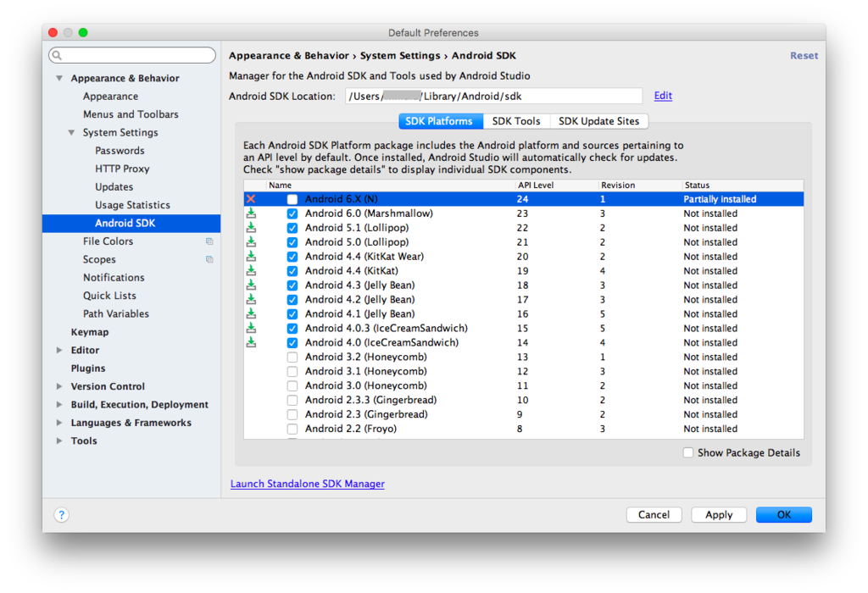
Task: Open Launch Standalone SDK Manager link
Action: point(307,484)
